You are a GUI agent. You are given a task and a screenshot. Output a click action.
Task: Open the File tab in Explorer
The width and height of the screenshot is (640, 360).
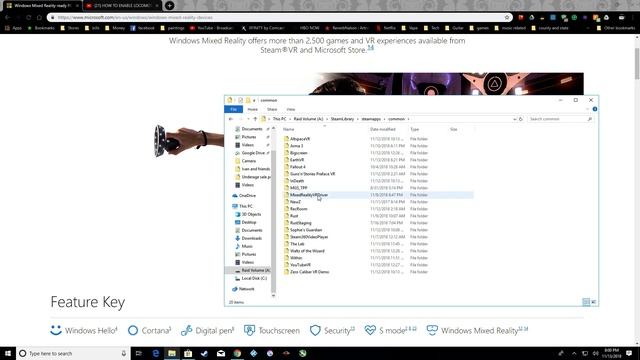pyautogui.click(x=233, y=109)
